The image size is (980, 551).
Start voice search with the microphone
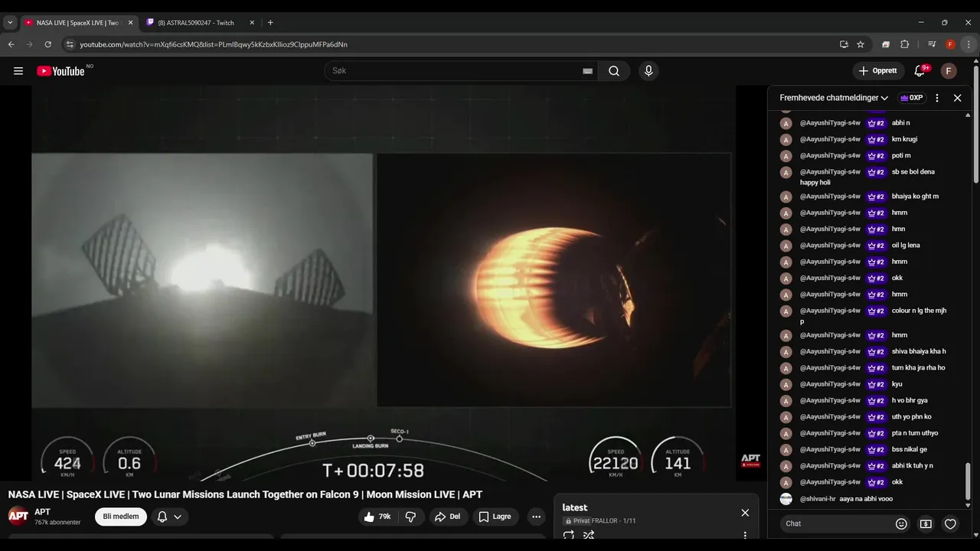tap(648, 71)
